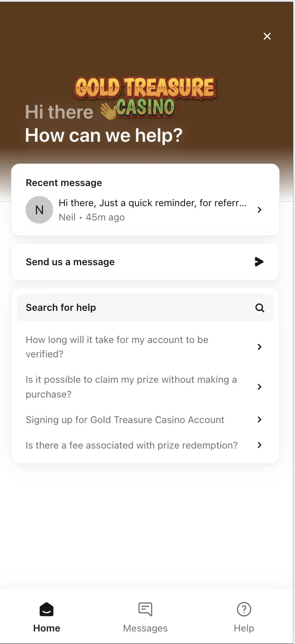Click chevron beside Signing up article
The width and height of the screenshot is (295, 644).
pyautogui.click(x=260, y=420)
